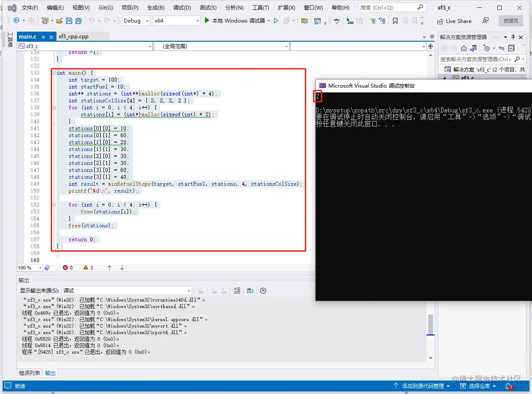Go to previous issue up arrow
Viewport: 532px width, 394px height.
pyautogui.click(x=109, y=268)
